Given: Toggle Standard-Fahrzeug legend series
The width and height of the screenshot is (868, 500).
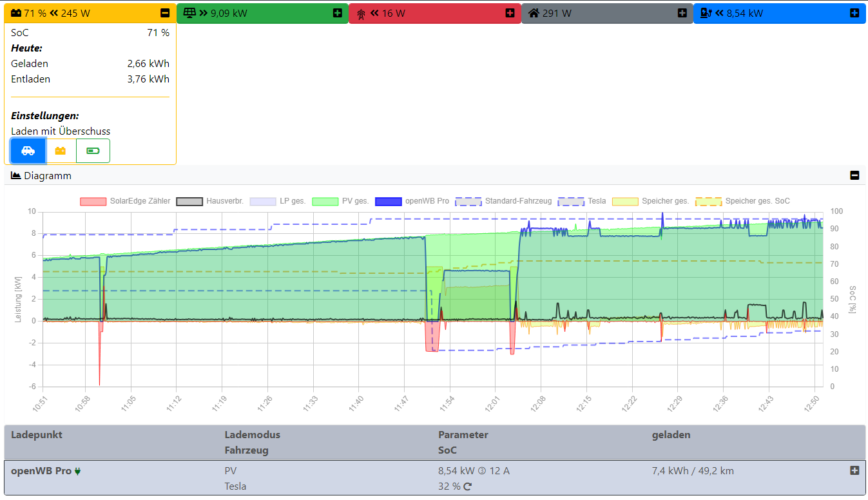Looking at the screenshot, I should 504,201.
